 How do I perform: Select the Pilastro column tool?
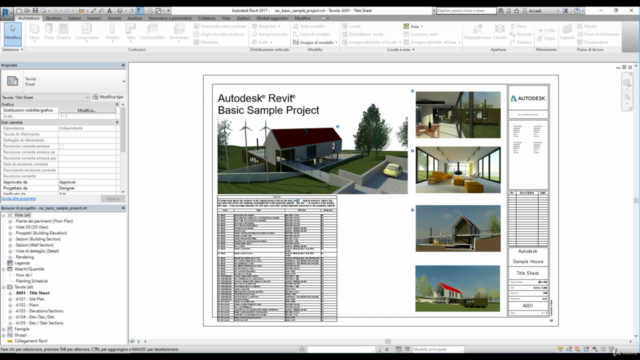click(112, 32)
